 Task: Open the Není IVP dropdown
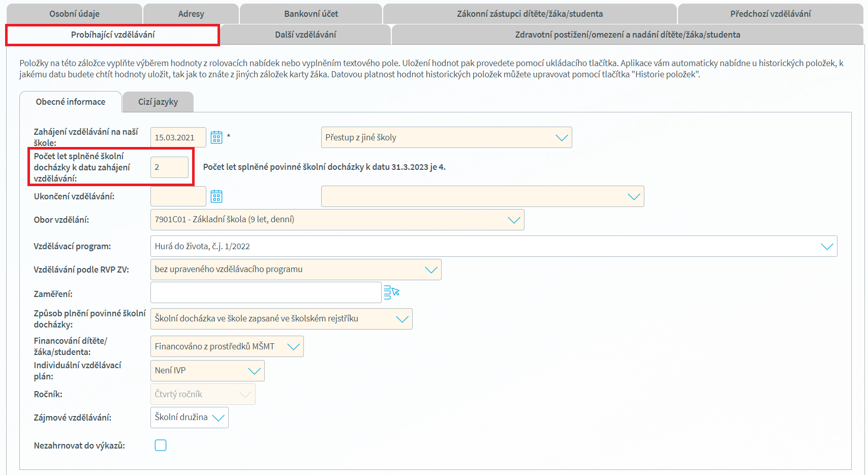click(207, 371)
